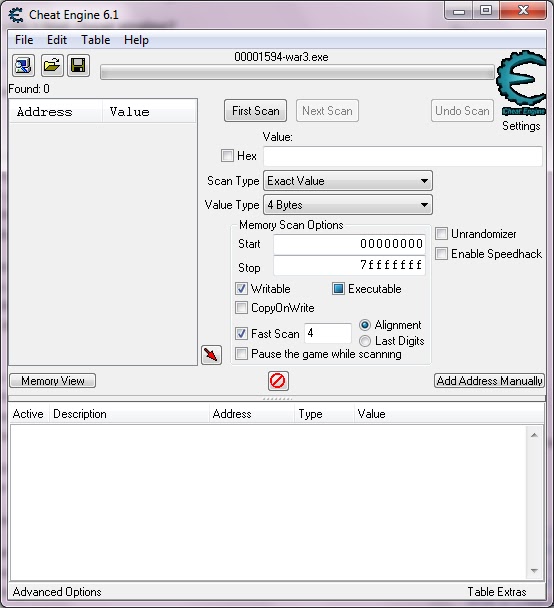The image size is (554, 608).
Task: Click the Fast Scan alignment value field
Action: [328, 333]
